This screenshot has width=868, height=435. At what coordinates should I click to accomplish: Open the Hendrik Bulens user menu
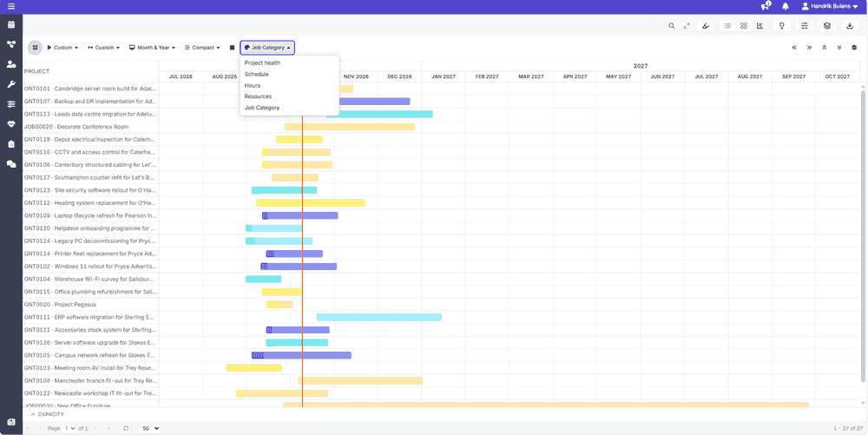[x=830, y=6]
